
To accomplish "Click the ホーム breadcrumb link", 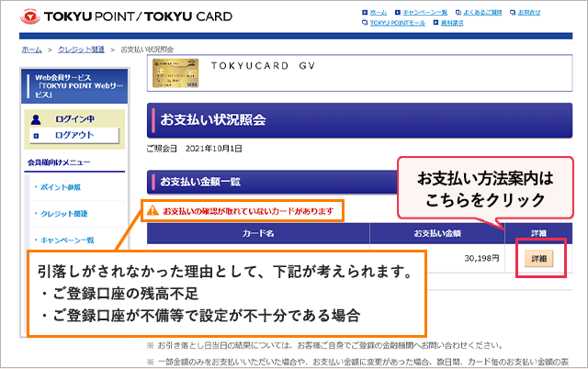I will pyautogui.click(x=32, y=50).
